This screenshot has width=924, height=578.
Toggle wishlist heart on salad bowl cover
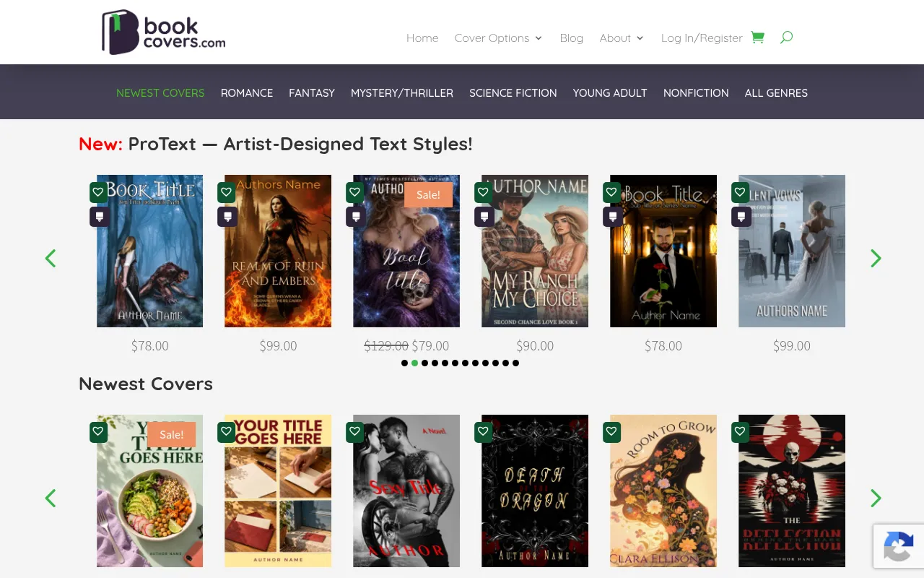(99, 432)
